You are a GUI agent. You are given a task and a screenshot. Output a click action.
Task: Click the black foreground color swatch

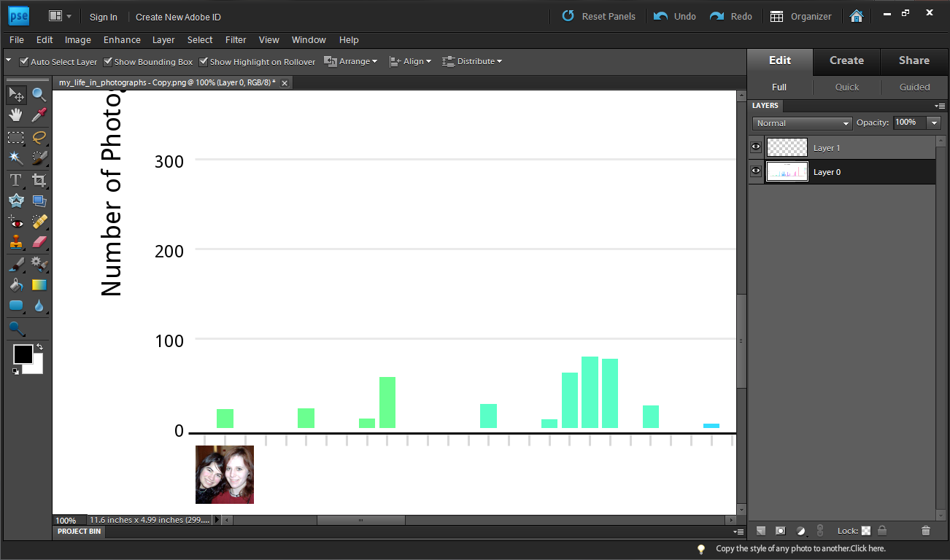pos(22,354)
